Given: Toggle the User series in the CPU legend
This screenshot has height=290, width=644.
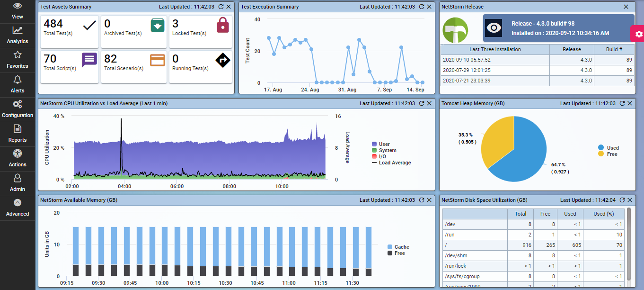Looking at the screenshot, I should point(381,144).
